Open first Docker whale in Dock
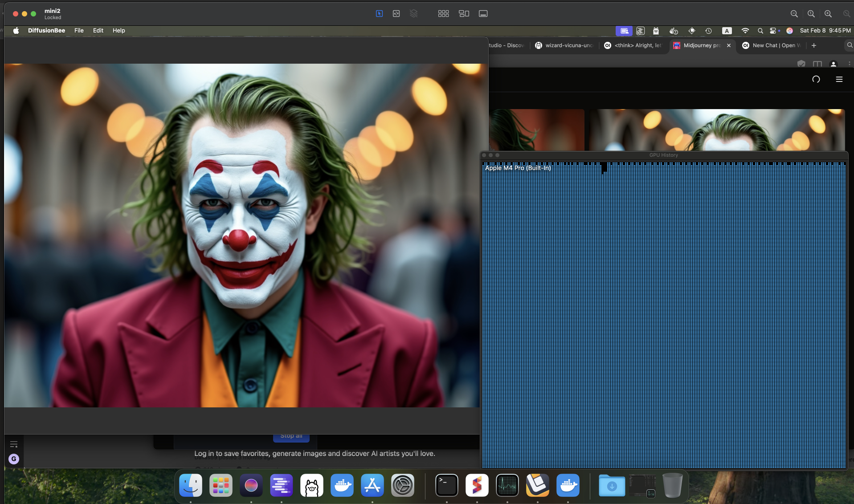The width and height of the screenshot is (854, 504). point(342,485)
